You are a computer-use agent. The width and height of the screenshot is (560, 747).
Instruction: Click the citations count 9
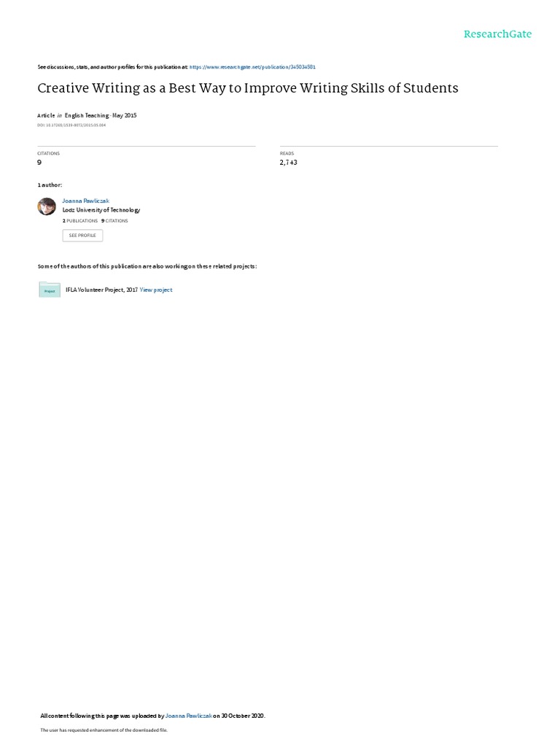pyautogui.click(x=39, y=163)
